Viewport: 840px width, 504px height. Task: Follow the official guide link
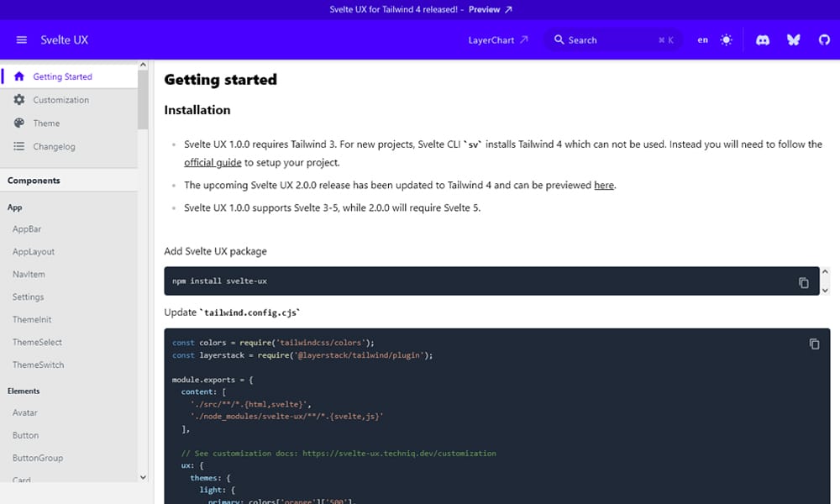(x=213, y=162)
